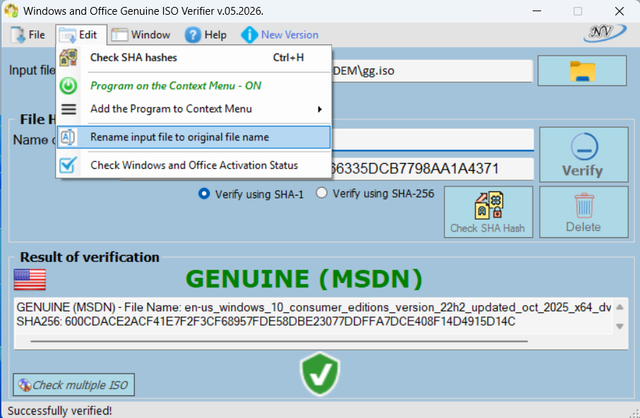The width and height of the screenshot is (640, 418).
Task: Click the Check multiple ISO button
Action: 73,385
